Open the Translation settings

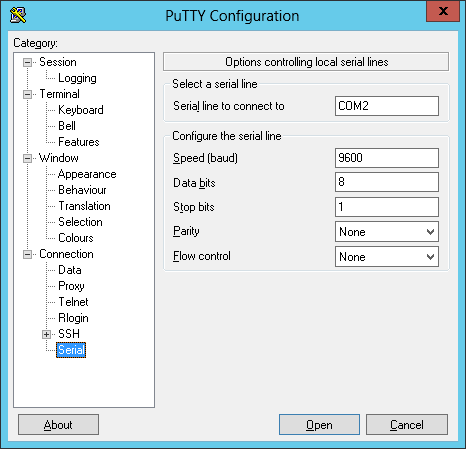[84, 206]
